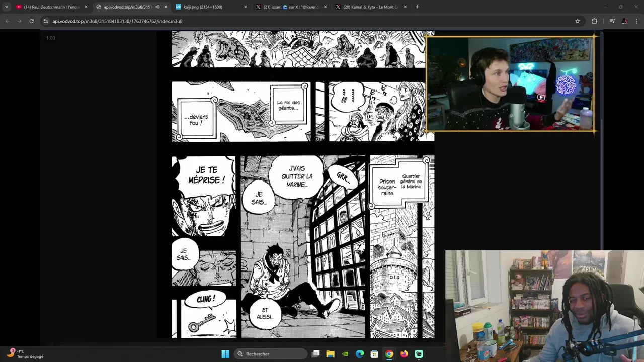
Task: Open the Chrome profile avatar
Action: pos(624,21)
